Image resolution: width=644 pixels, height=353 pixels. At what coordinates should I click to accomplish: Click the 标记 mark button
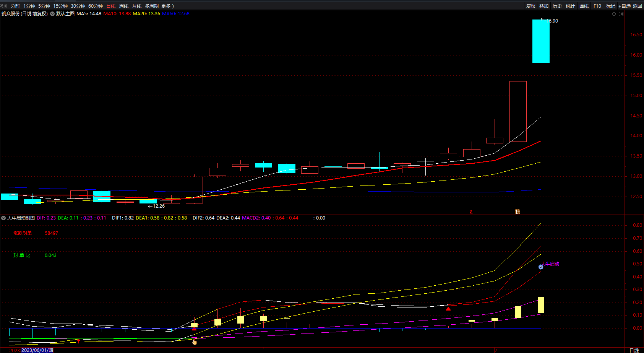[611, 6]
